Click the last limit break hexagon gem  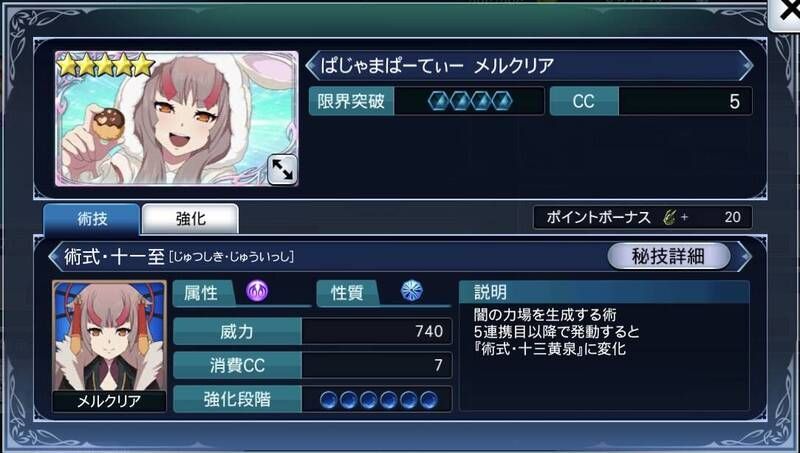click(x=502, y=101)
